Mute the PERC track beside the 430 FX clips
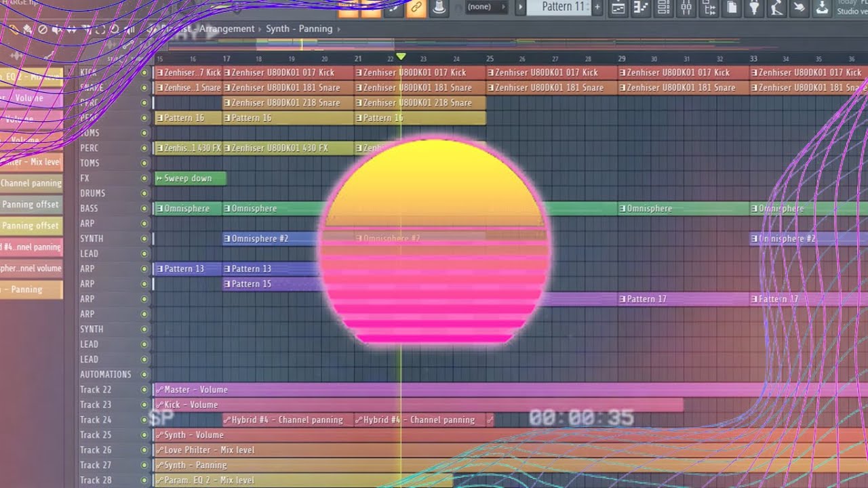This screenshot has width=868, height=488. [x=144, y=148]
